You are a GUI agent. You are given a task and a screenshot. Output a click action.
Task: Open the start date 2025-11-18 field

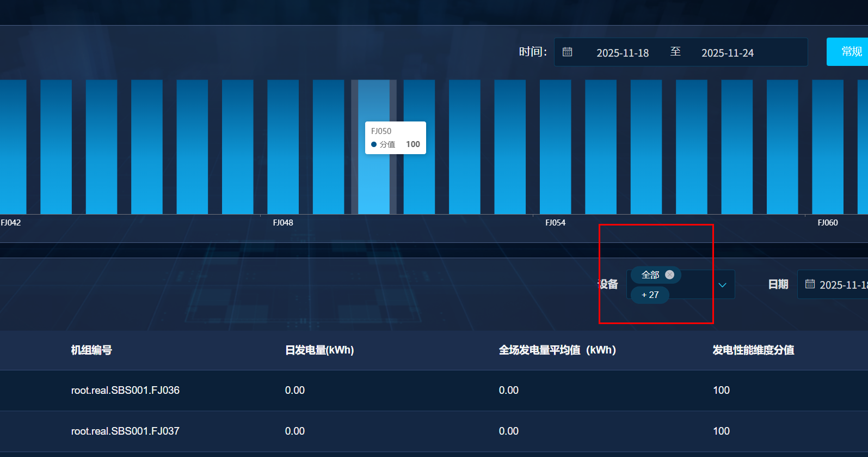pos(622,53)
